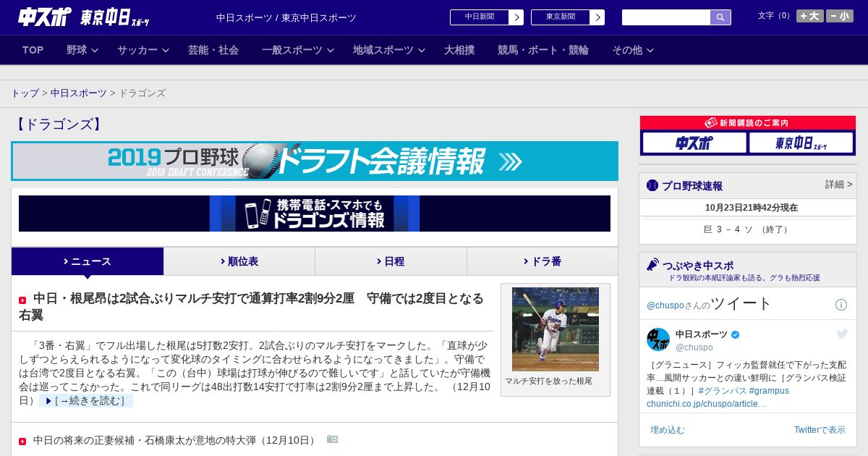Click verified badge beside 中日スポーツ account
Viewport: 868px width, 456px height.
[x=736, y=335]
